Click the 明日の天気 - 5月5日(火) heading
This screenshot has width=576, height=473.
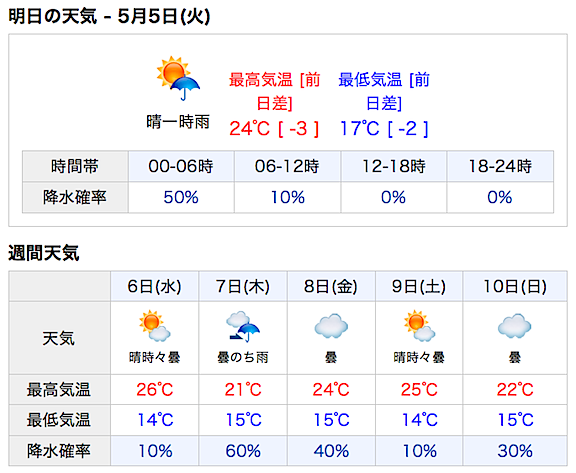(x=109, y=17)
